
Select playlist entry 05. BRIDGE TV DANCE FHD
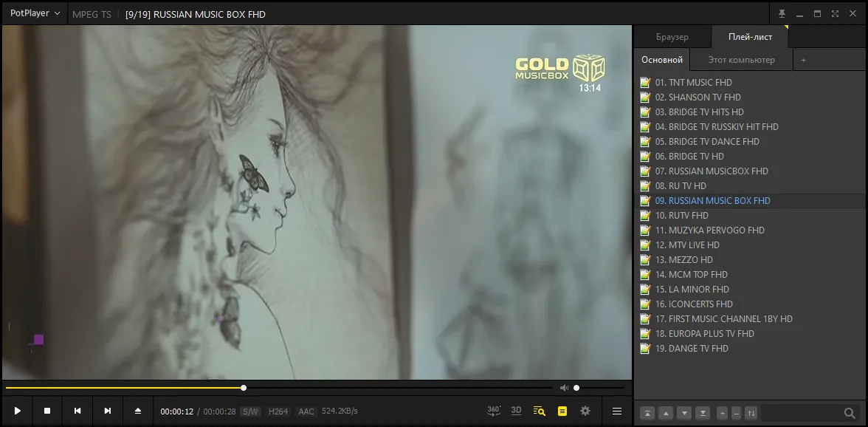coord(750,141)
